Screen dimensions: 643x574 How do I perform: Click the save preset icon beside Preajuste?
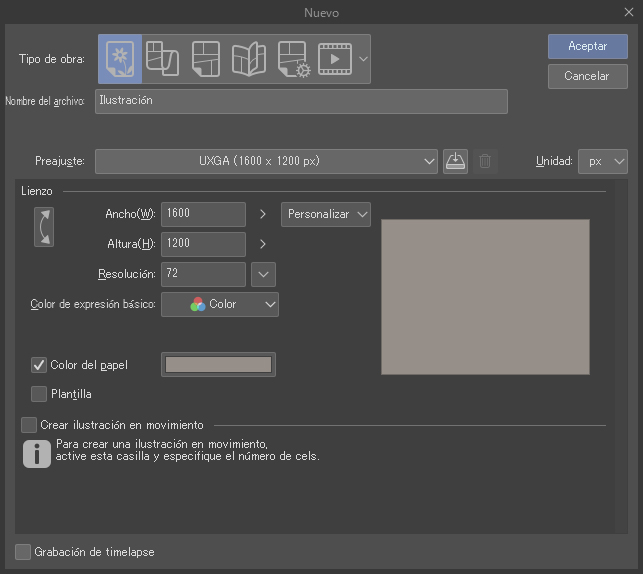click(455, 161)
